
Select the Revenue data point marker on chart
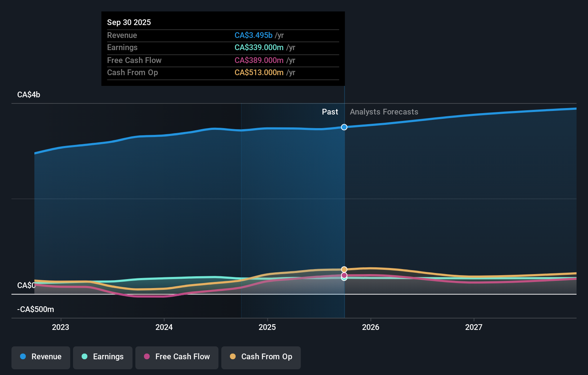point(344,127)
